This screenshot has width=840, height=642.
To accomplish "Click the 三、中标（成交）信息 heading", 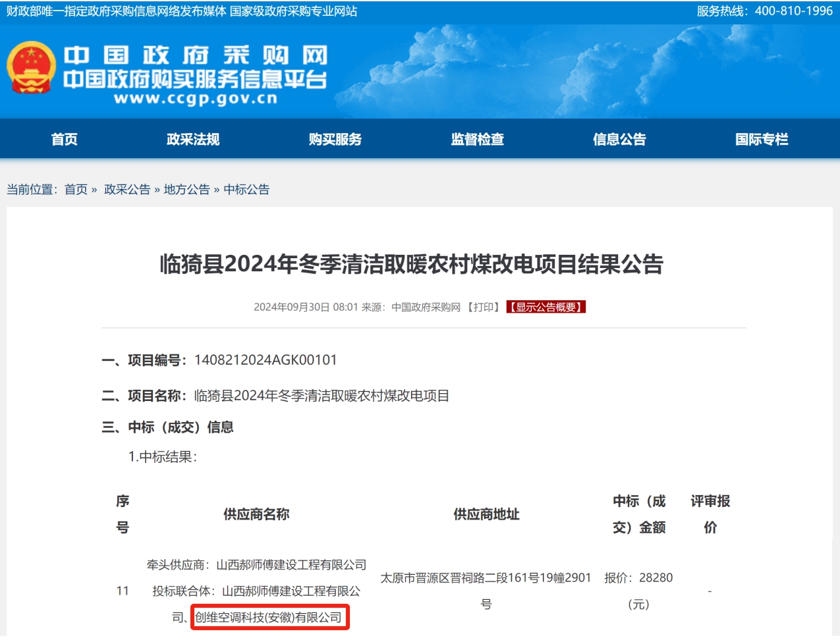I will click(167, 427).
